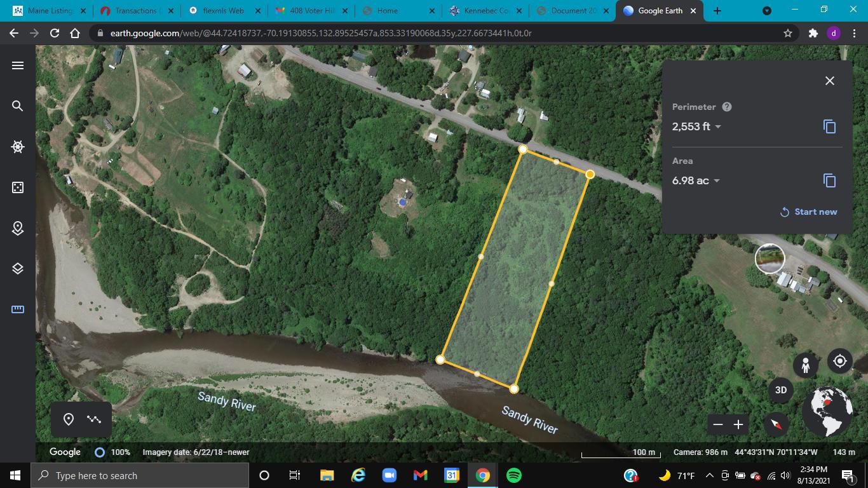Screen dimensions: 868x488
Task: Open Map Style layers icon
Action: click(18, 269)
